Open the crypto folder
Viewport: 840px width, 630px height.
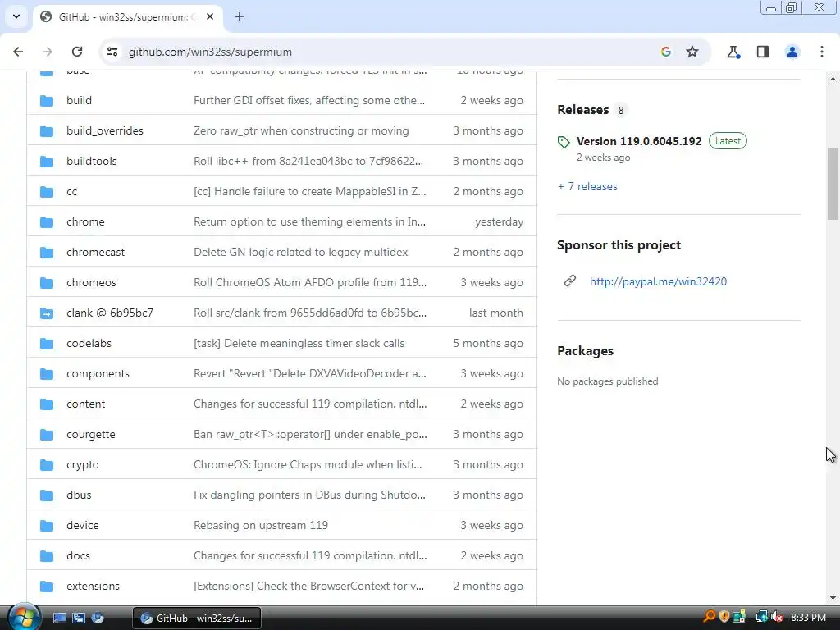83,465
